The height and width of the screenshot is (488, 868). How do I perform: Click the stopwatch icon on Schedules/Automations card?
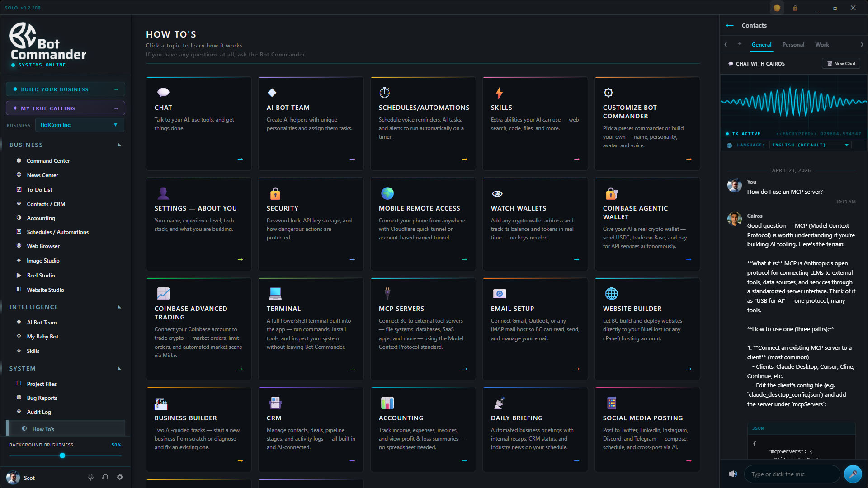(x=385, y=92)
